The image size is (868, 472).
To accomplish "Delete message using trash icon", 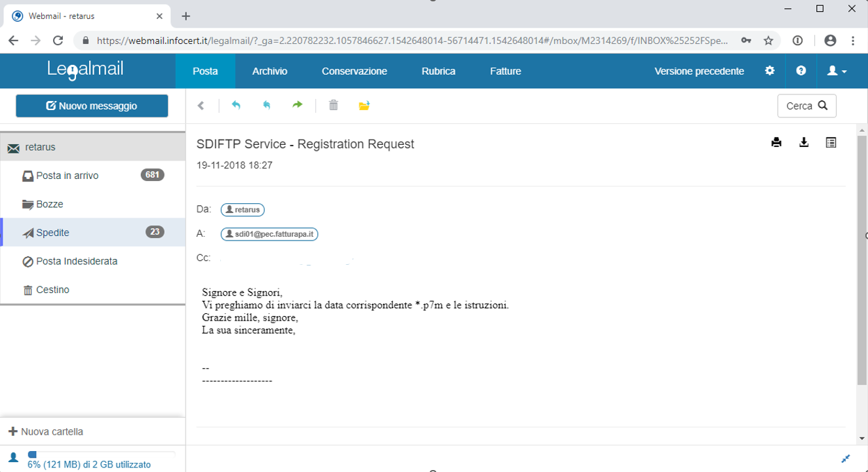I will 333,106.
